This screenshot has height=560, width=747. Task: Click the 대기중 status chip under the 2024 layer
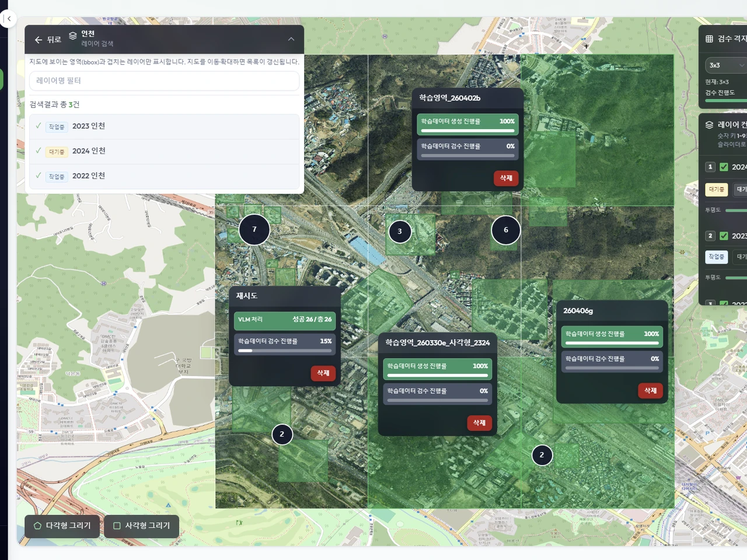pos(716,190)
